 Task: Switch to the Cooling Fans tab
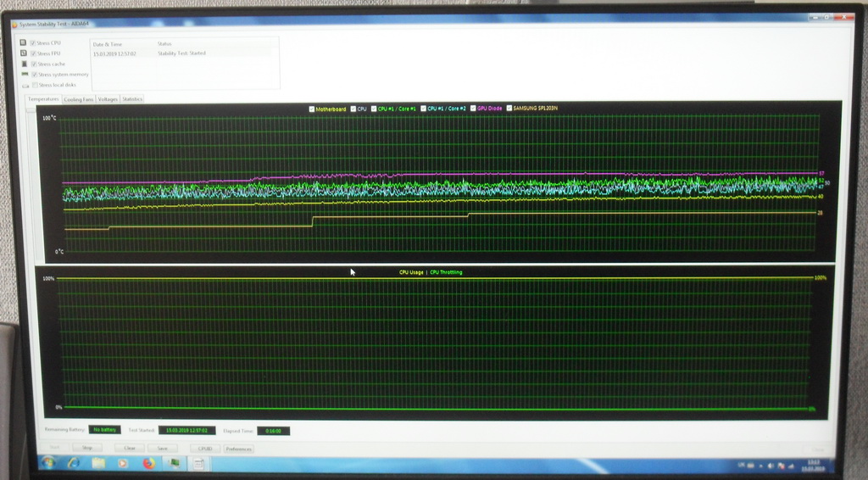pos(80,99)
